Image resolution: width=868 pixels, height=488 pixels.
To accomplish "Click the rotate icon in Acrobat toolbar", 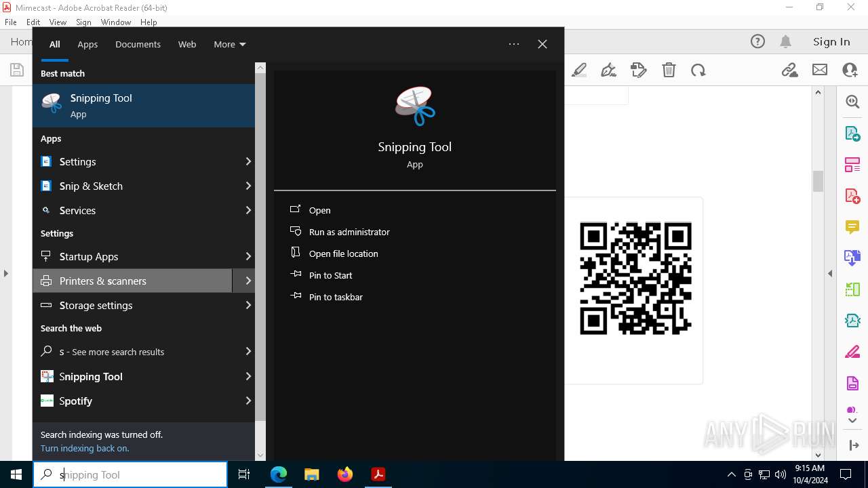I will (698, 70).
